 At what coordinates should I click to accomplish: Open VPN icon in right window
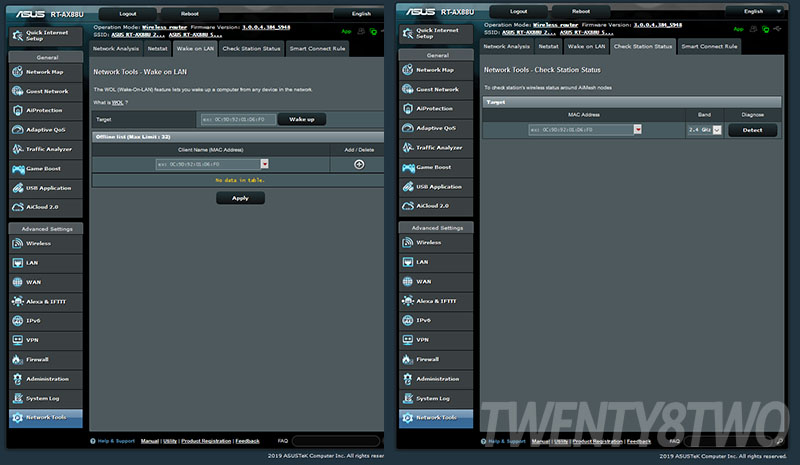click(408, 339)
